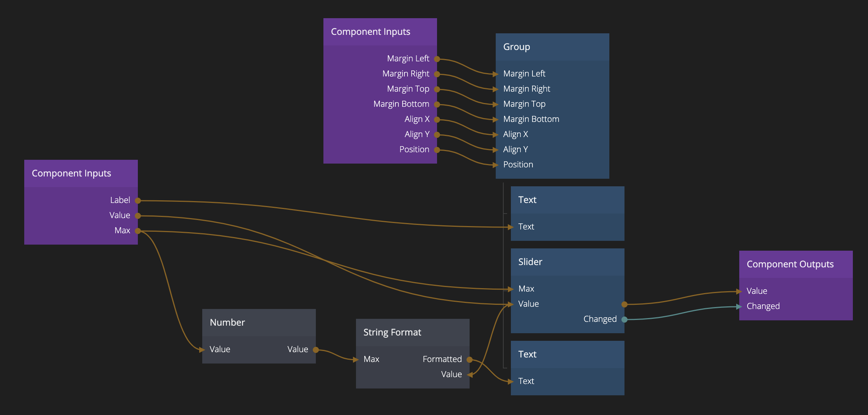Select the top Text node header
The image size is (868, 415).
(x=567, y=200)
